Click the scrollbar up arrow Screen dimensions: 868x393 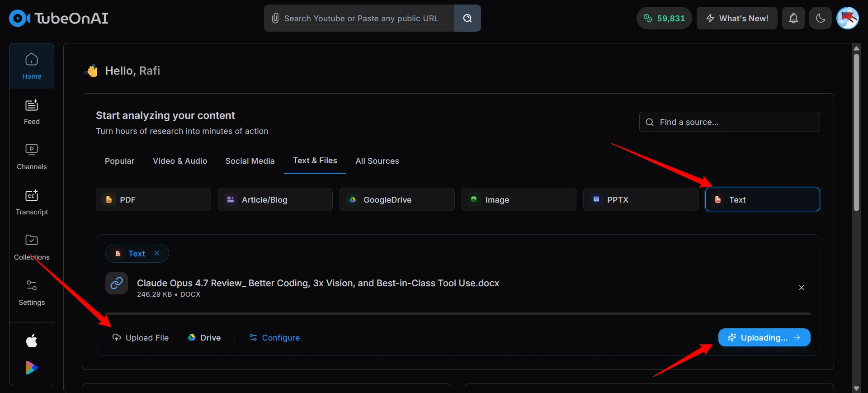[x=856, y=48]
